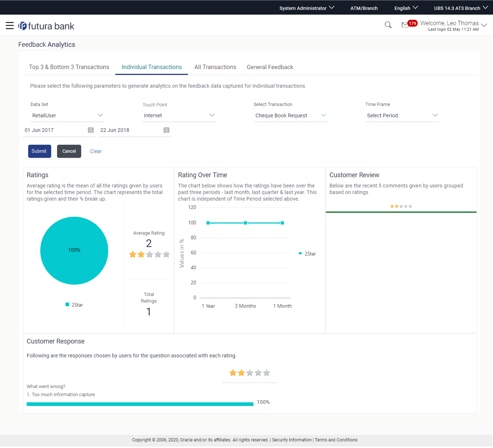Click the Cancel button
The height and width of the screenshot is (448, 493).
(x=69, y=151)
